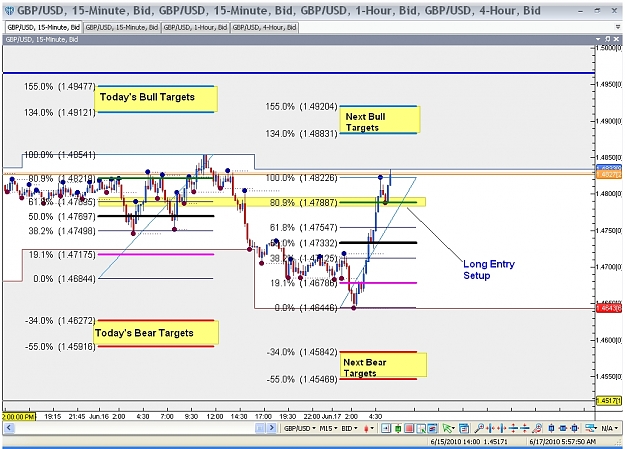Click the 134.0% (1.49121) Fibonacci label
Image resolution: width=625 pixels, height=449 pixels.
coord(60,112)
